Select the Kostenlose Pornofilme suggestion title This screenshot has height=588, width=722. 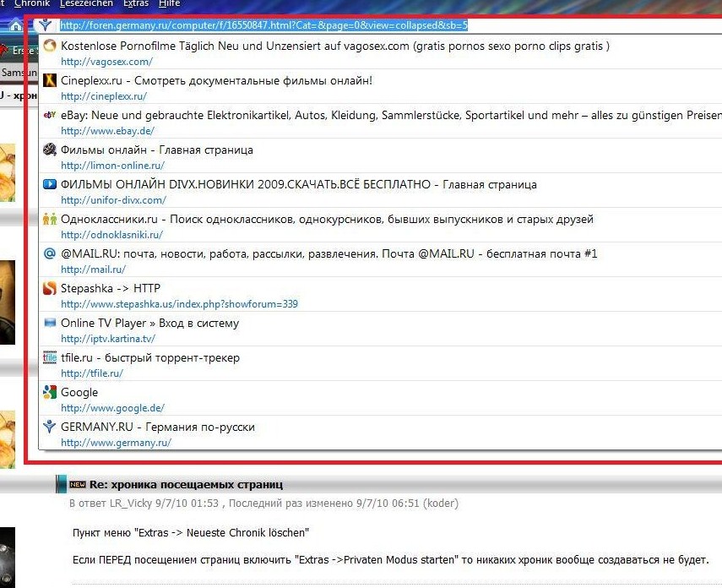click(334, 46)
